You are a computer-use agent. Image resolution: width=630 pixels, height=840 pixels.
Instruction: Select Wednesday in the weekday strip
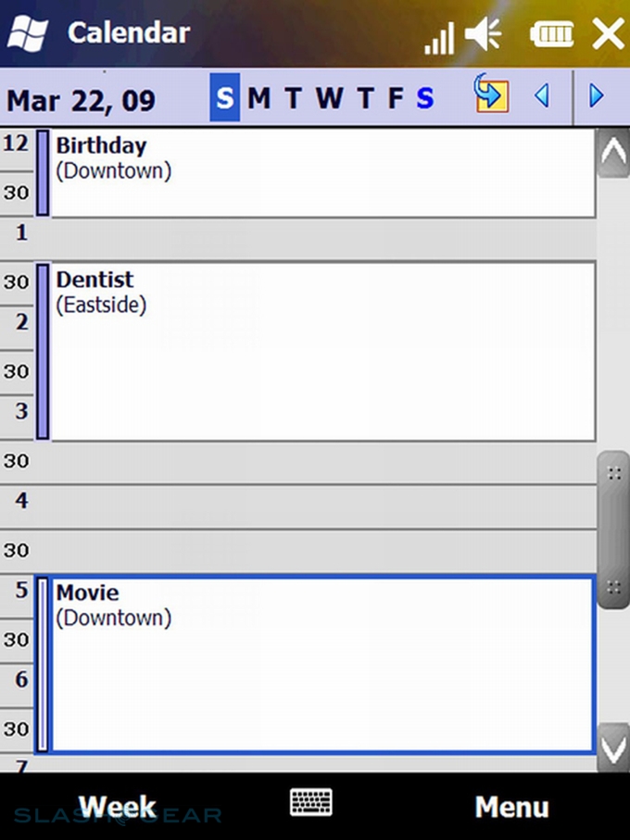point(328,98)
